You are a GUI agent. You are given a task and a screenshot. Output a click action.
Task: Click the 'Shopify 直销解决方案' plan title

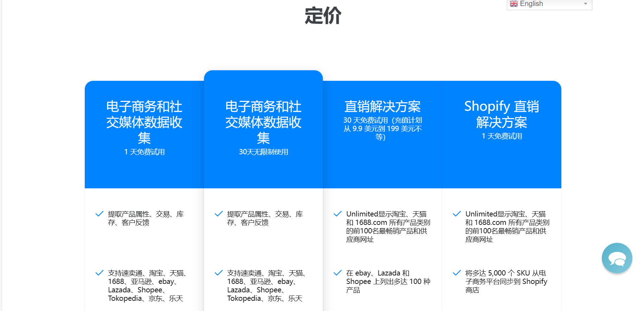[502, 114]
